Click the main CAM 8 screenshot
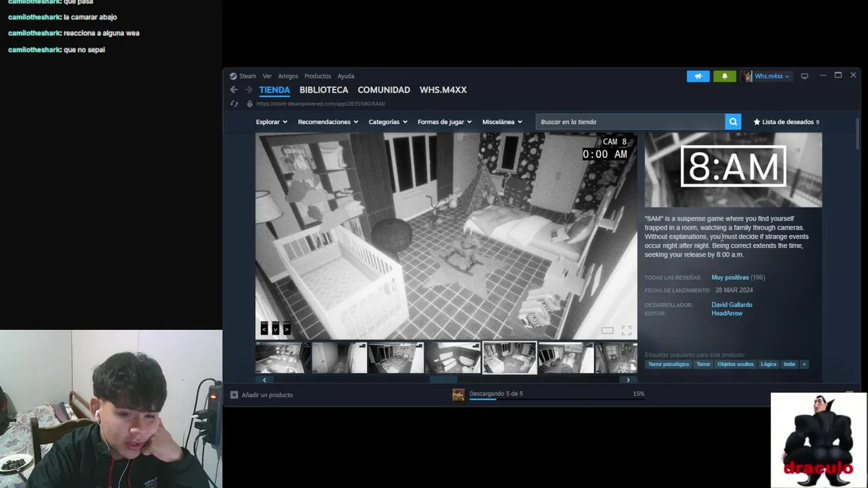 pos(446,236)
